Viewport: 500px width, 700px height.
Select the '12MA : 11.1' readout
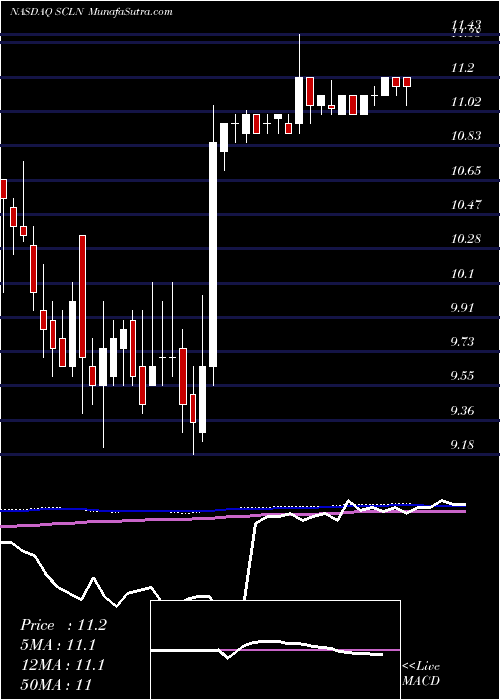pyautogui.click(x=62, y=665)
